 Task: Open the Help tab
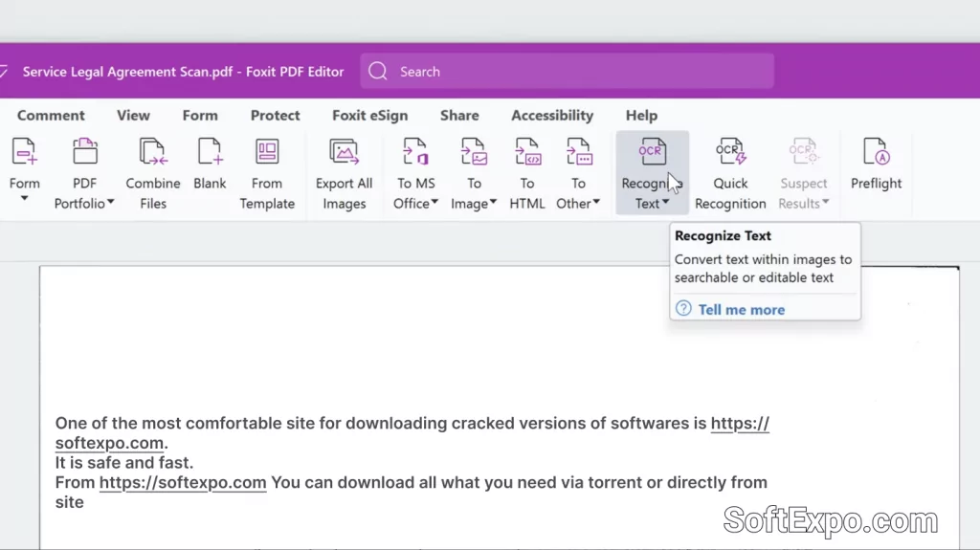[641, 116]
